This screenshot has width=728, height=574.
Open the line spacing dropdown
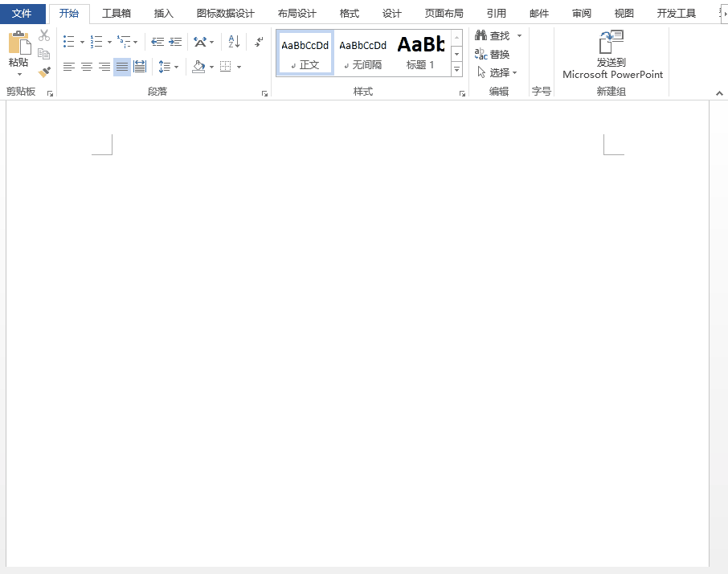(175, 66)
